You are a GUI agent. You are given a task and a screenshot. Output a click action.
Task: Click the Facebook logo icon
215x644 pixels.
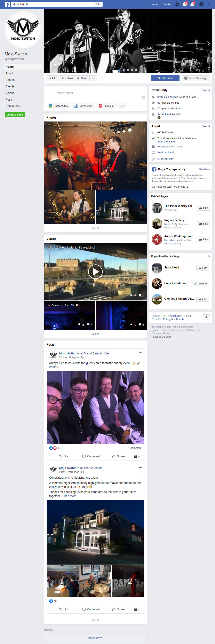point(7,4)
